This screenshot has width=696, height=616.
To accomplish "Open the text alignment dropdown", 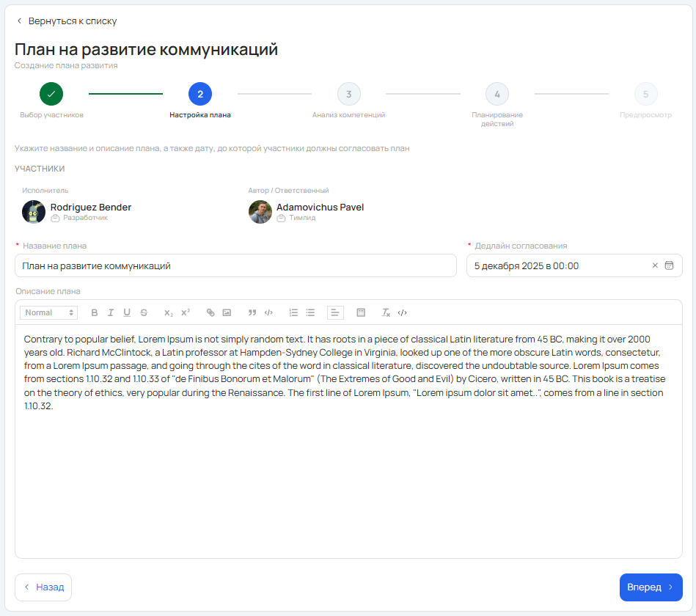I will (335, 312).
